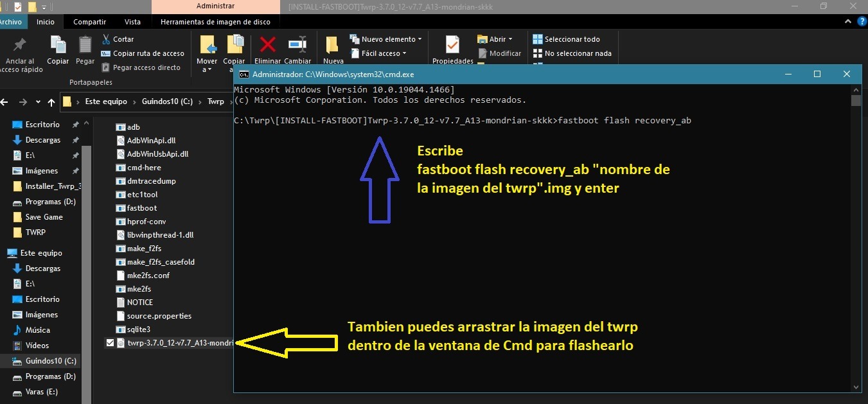
Task: Click Modificar in the ribbon
Action: (x=499, y=53)
